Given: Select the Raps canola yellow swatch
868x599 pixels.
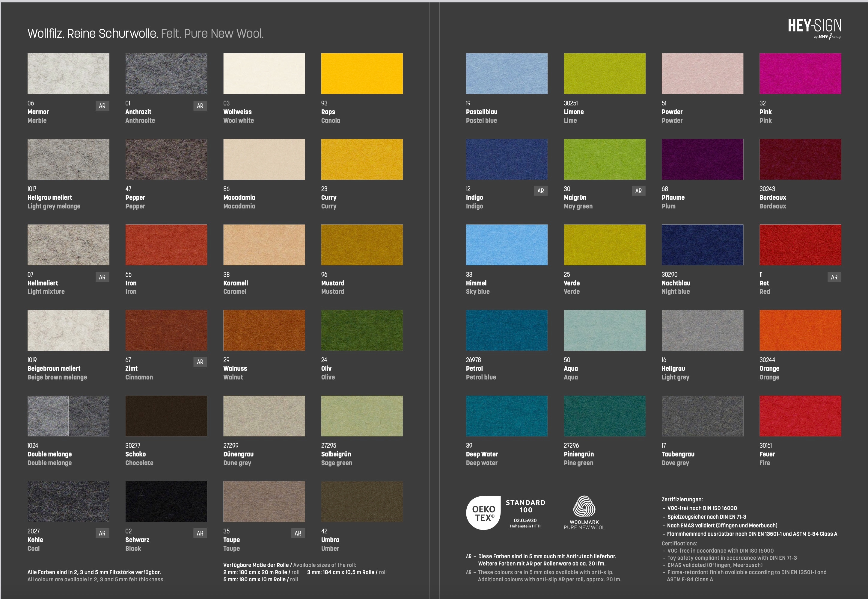Looking at the screenshot, I should 362,74.
